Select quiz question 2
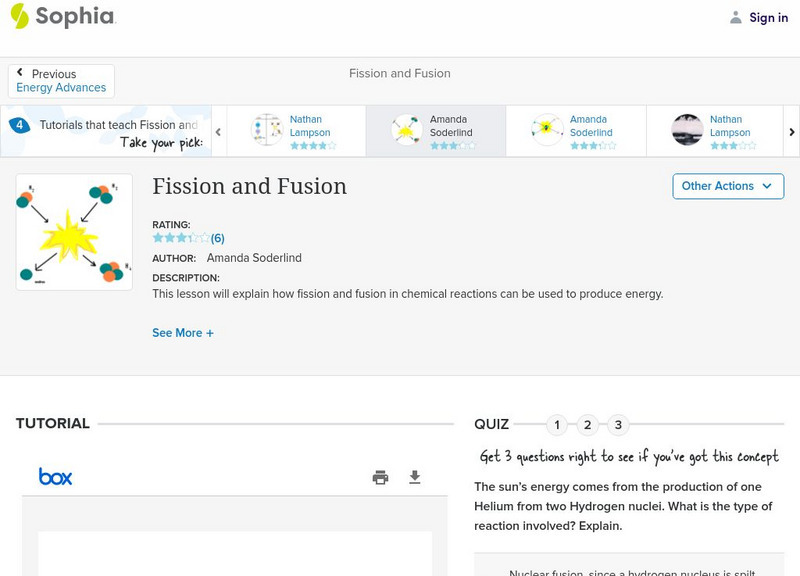Screen dimensions: 800x576 (588, 425)
